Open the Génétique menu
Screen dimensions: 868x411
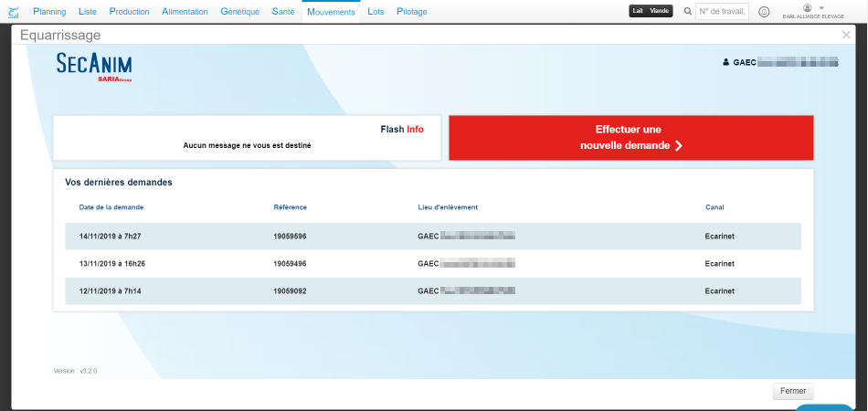pos(239,12)
